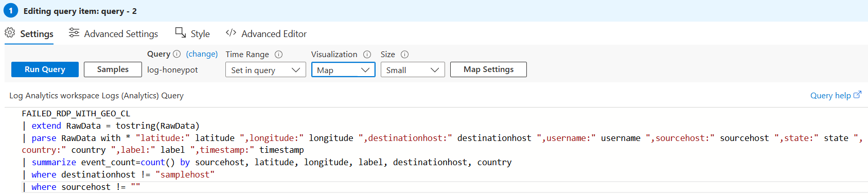The height and width of the screenshot is (194, 868).
Task: Click the FAILED_RDP_WITH_GEO_CL table name in query
Action: click(76, 114)
